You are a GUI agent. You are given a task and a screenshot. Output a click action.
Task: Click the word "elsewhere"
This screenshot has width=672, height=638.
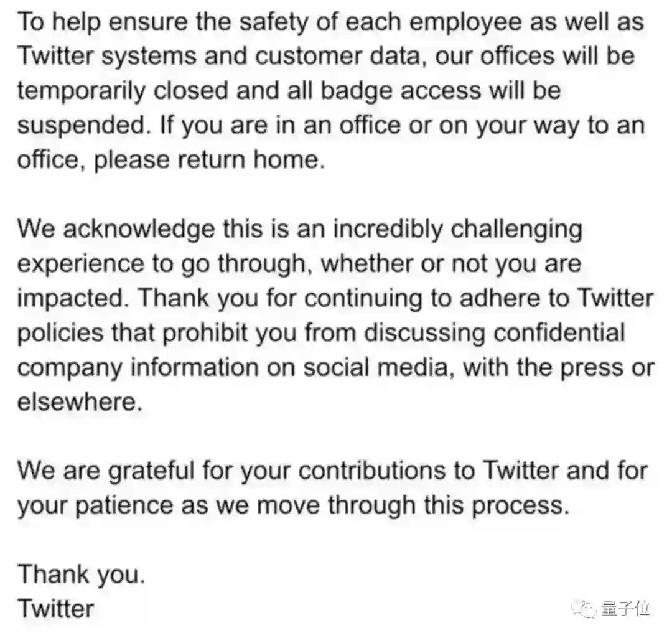click(75, 401)
